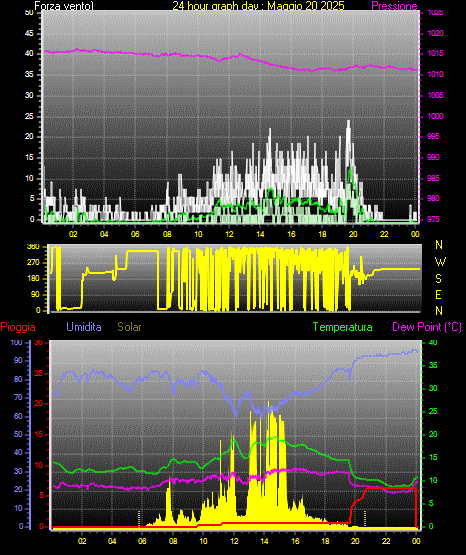
Task: Click the pressure axis value "980"
Action: (x=433, y=198)
